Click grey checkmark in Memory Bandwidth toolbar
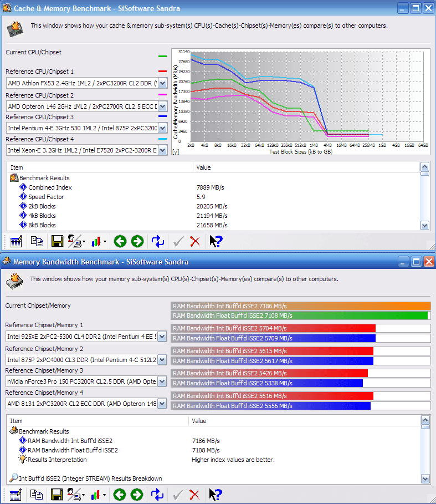 coord(178,495)
